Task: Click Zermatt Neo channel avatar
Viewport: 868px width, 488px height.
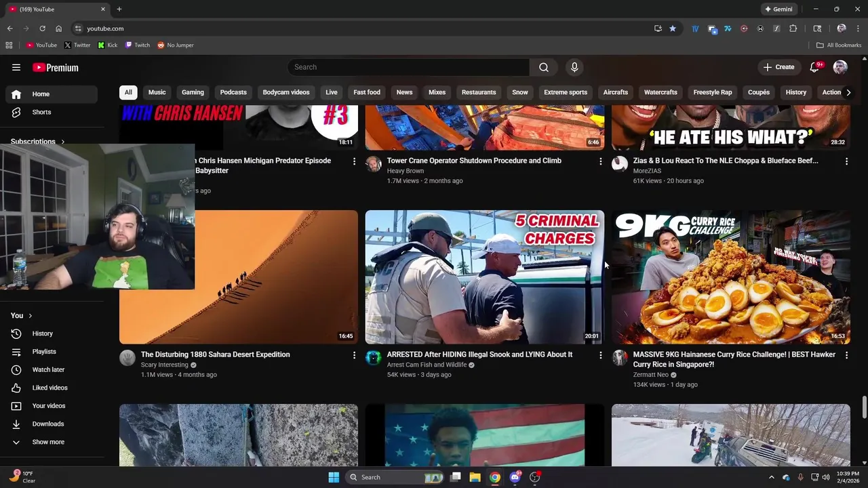Action: pos(620,358)
